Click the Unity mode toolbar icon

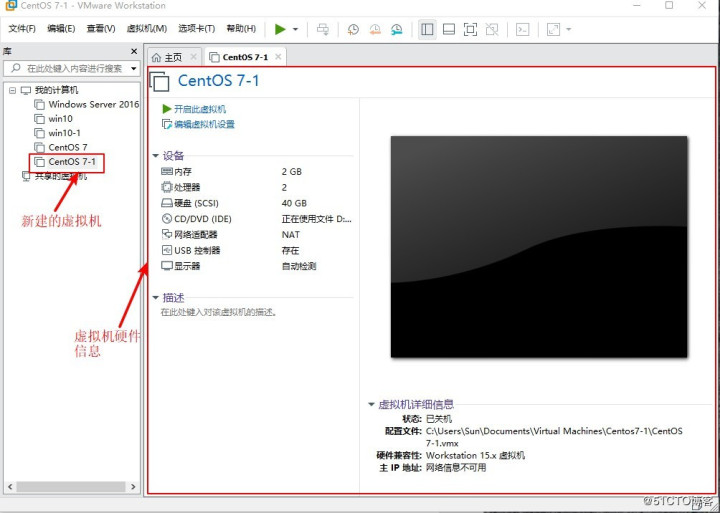pos(492,29)
